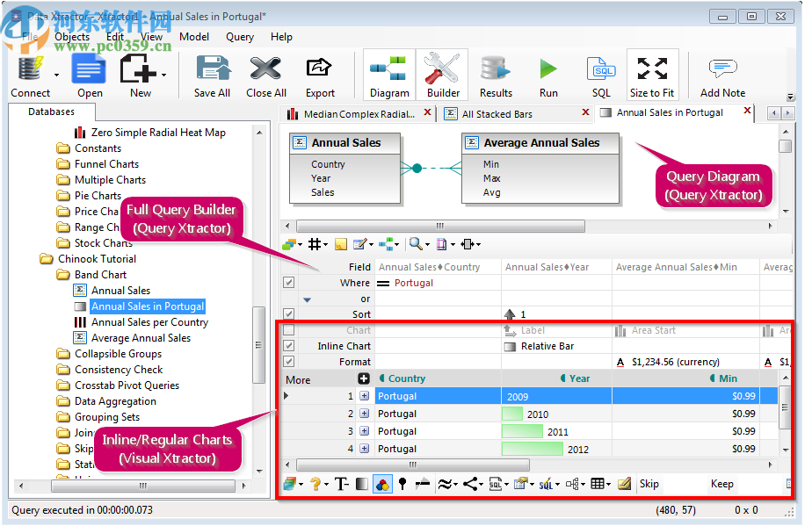Viewport: 812px width, 526px height.
Task: Click the Keep button in results toolbar
Action: tap(721, 484)
